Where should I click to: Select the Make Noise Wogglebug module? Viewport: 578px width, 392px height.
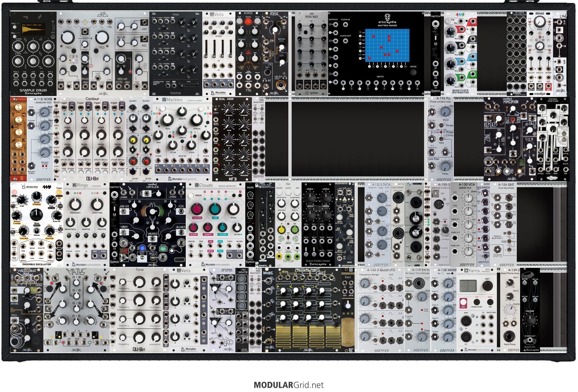27,310
